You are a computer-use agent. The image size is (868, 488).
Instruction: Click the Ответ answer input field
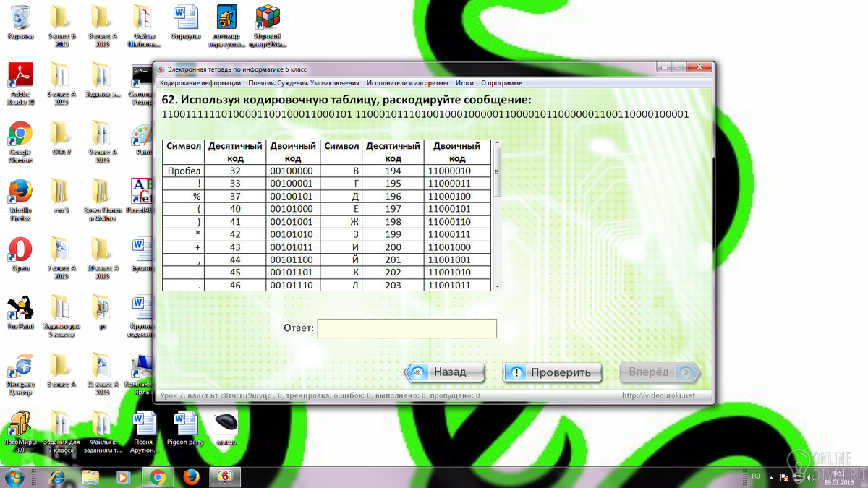click(x=407, y=328)
